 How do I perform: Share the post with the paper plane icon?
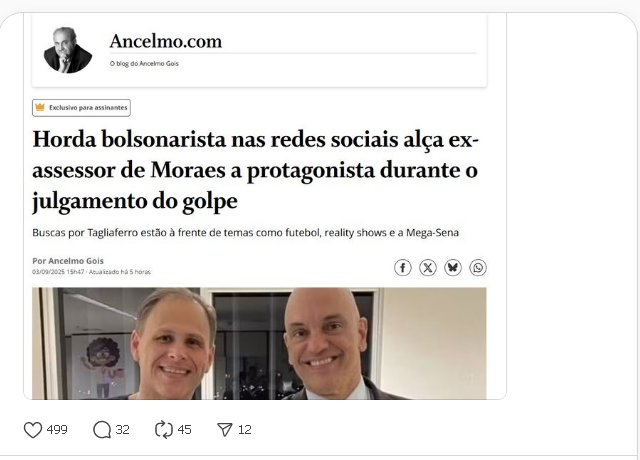[224, 430]
